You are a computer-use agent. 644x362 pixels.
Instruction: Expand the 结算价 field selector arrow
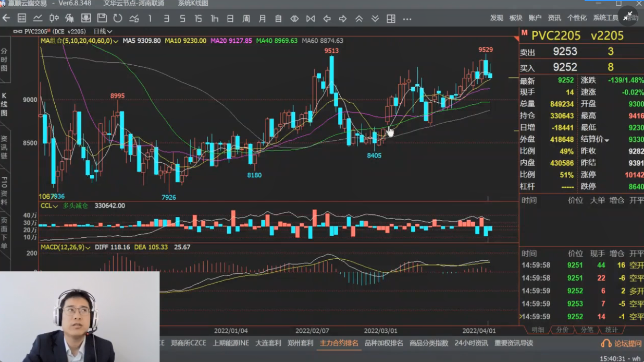[606, 140]
